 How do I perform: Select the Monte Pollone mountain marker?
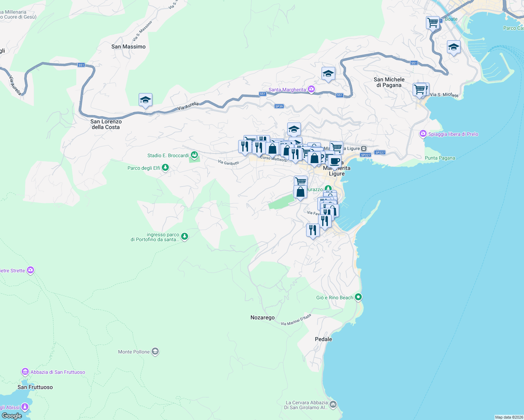pos(155,351)
